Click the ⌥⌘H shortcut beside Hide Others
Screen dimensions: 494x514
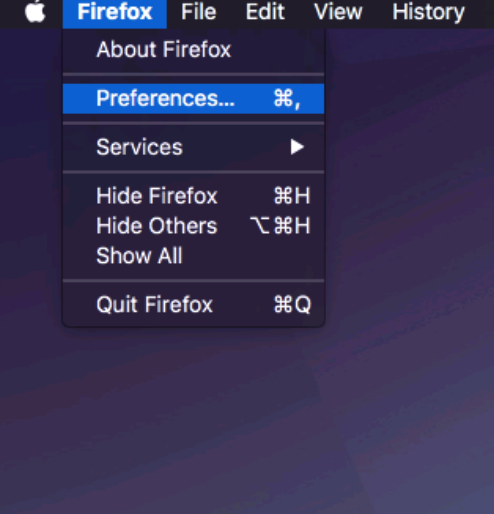point(280,226)
